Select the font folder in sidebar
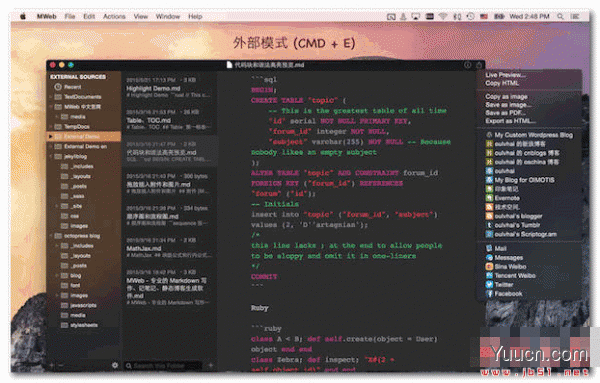 coord(70,285)
